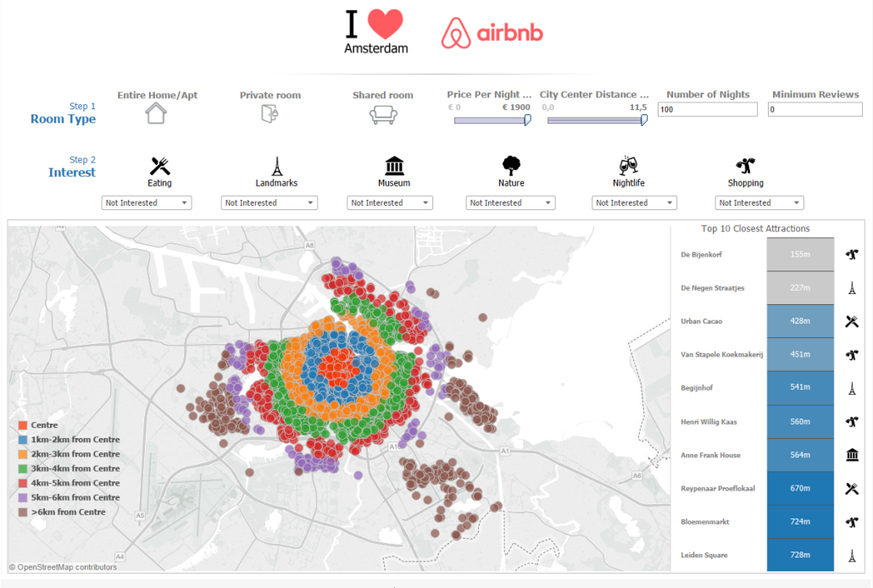Viewport: 873px width, 588px height.
Task: Click the Nature tree icon
Action: (x=511, y=166)
